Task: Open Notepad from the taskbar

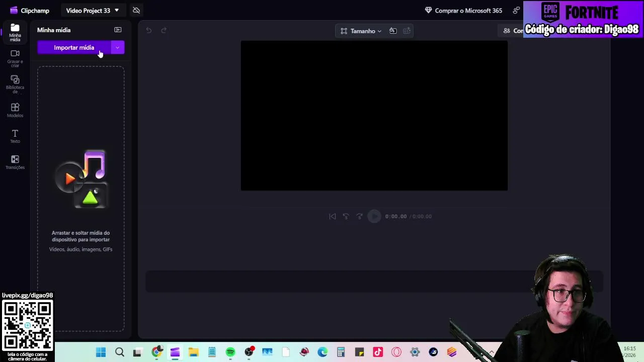Action: click(212, 352)
